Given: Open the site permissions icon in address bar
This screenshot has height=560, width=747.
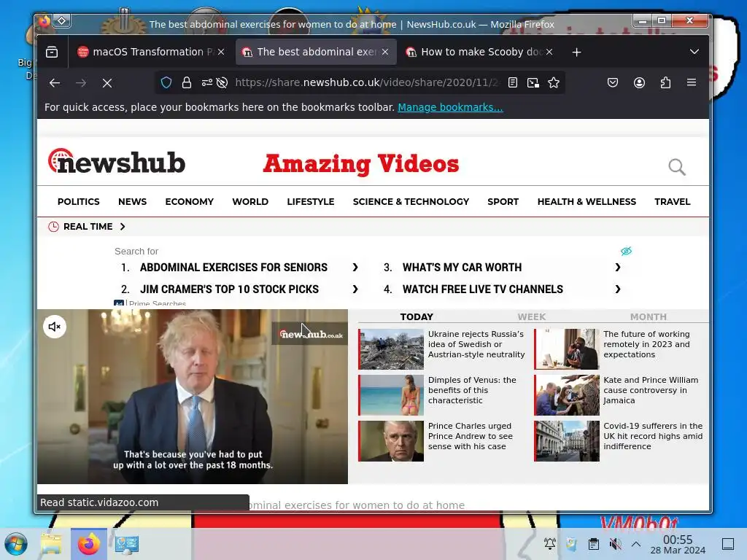Looking at the screenshot, I should pos(206,83).
